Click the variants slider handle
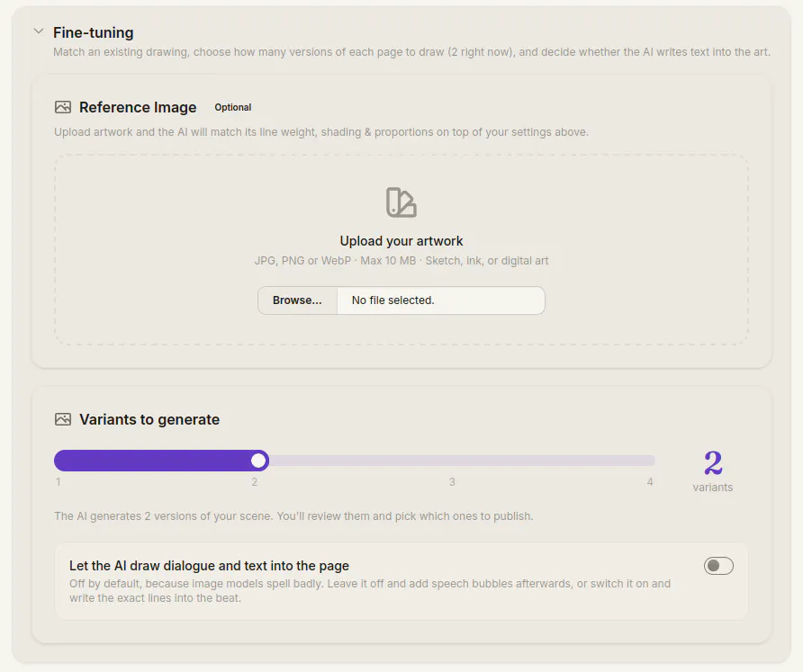Viewport: 803px width, 672px height. 259,461
